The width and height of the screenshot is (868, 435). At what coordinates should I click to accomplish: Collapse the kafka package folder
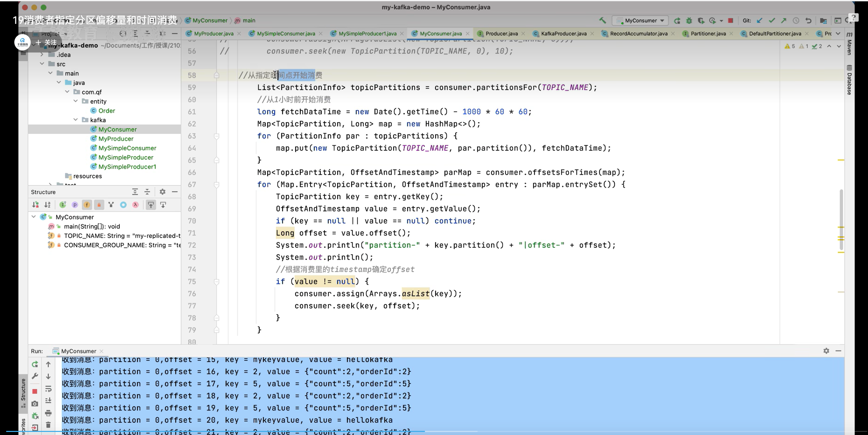tap(76, 120)
